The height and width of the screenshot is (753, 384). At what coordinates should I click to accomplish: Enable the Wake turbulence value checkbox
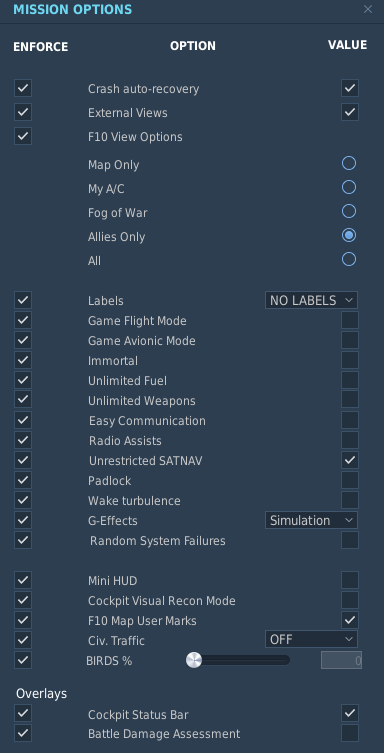click(350, 500)
